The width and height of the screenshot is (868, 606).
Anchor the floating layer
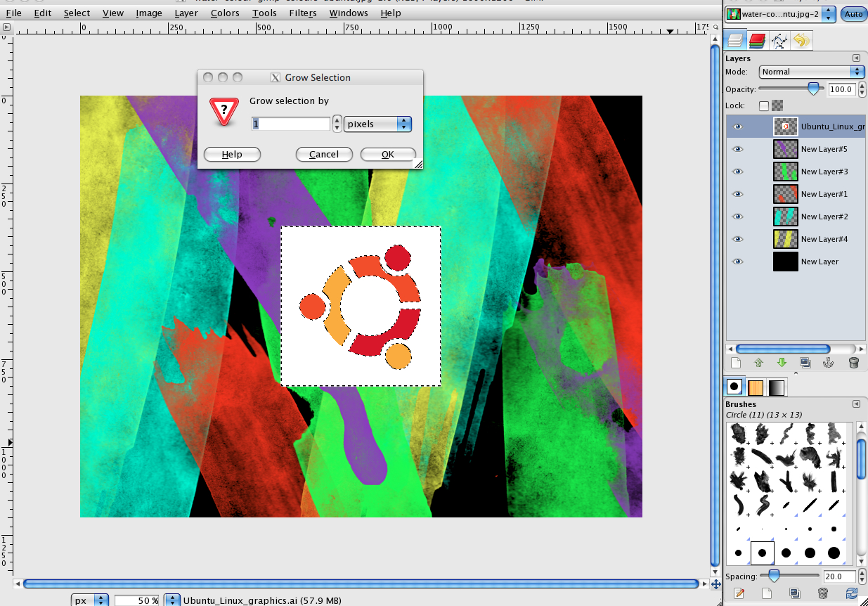point(828,363)
